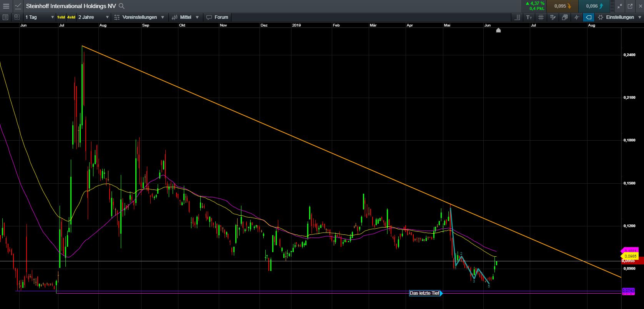The image size is (644, 309).
Task: Open the drawing tools grid-pencil icon
Action: pos(553,17)
